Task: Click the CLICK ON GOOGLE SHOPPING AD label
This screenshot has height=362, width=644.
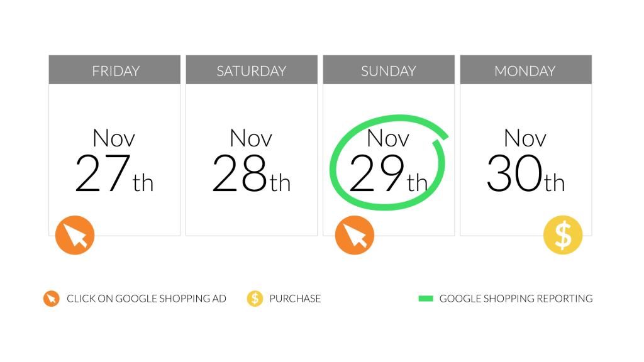Action: (x=146, y=299)
